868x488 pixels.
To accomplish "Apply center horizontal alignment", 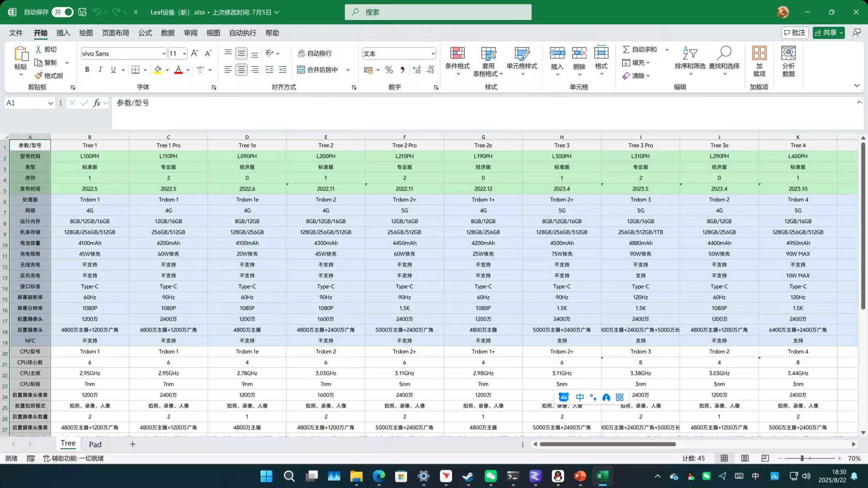I will click(241, 70).
